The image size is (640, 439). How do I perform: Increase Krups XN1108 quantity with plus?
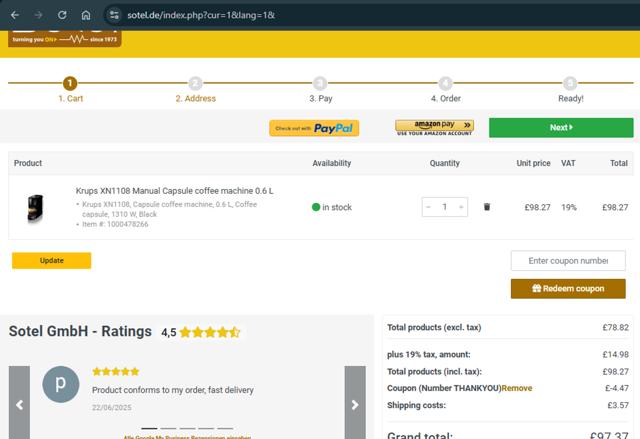click(x=461, y=207)
